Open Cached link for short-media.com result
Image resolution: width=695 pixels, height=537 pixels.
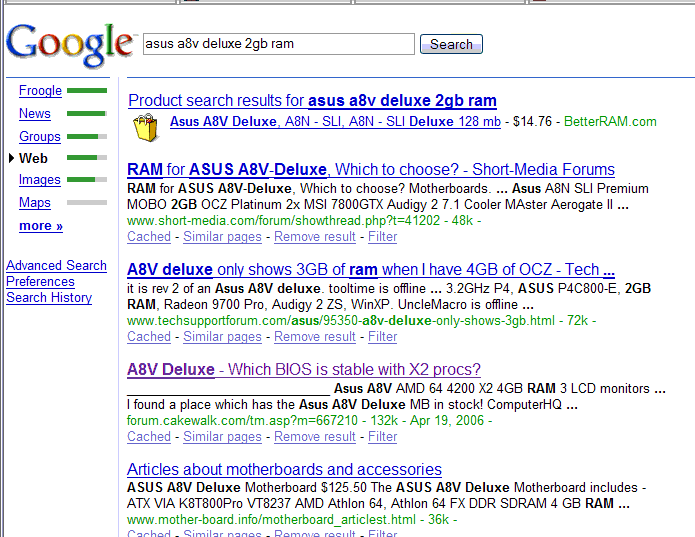[149, 237]
